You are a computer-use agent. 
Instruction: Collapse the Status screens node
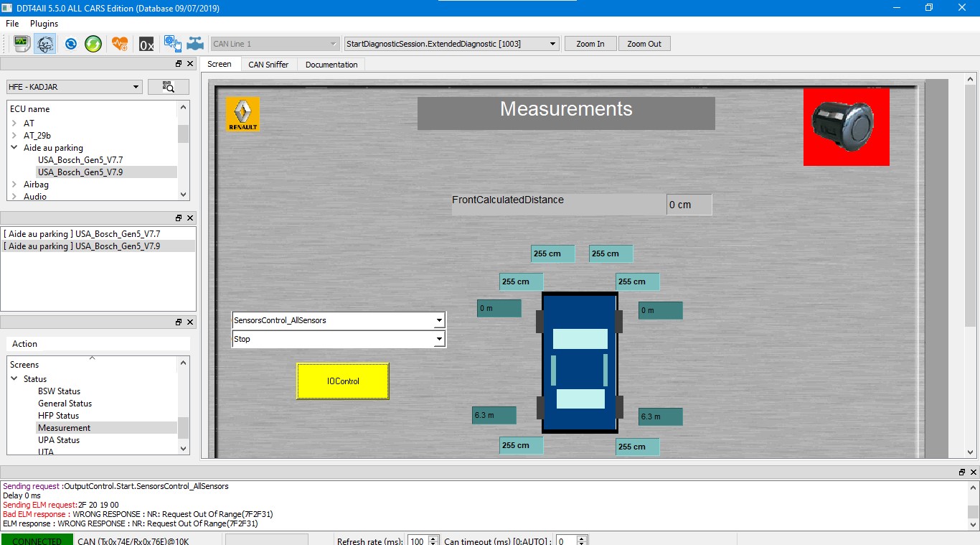(x=14, y=379)
